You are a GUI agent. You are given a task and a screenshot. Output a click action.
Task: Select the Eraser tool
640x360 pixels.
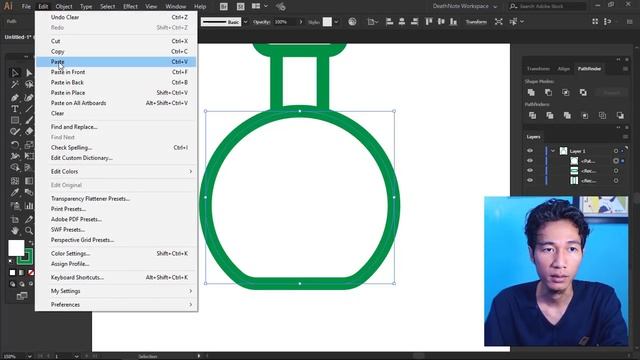(x=29, y=131)
